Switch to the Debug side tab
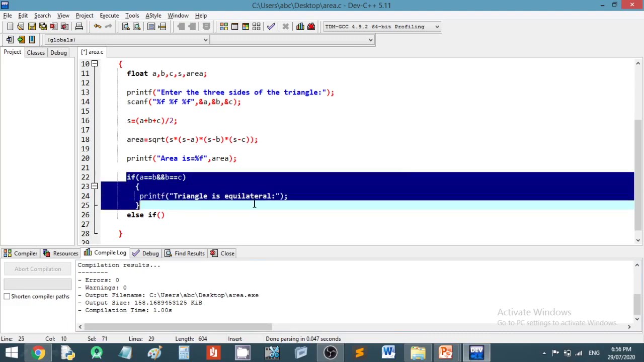Image resolution: width=644 pixels, height=362 pixels. point(58,53)
